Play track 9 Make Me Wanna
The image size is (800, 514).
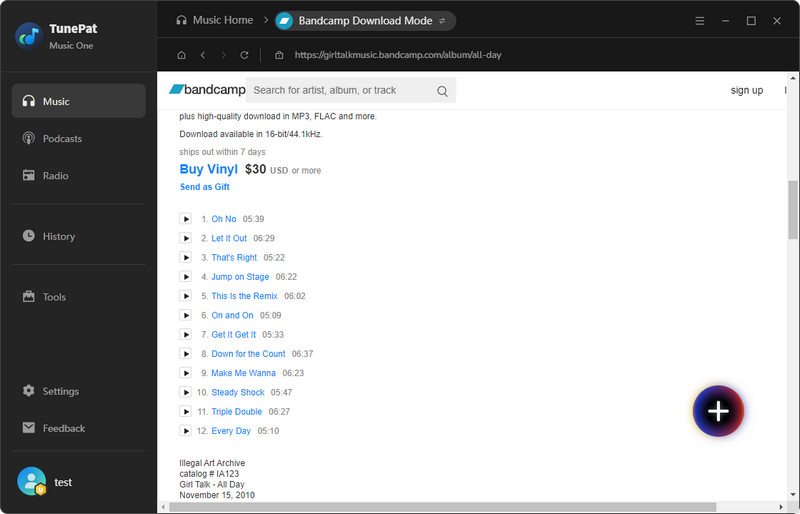click(185, 373)
